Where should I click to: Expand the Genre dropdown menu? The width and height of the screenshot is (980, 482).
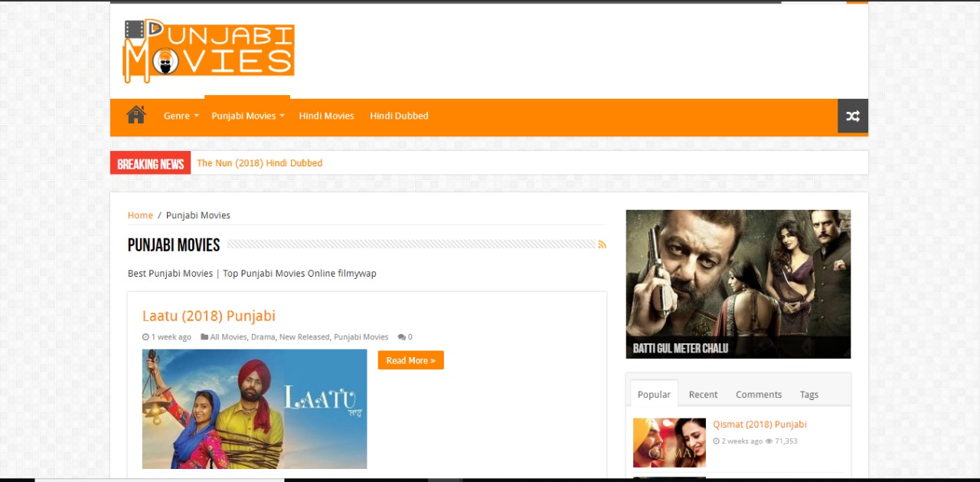pyautogui.click(x=181, y=116)
